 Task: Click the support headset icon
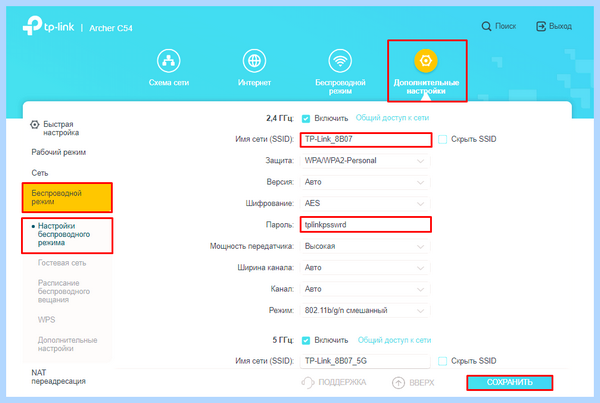click(308, 382)
